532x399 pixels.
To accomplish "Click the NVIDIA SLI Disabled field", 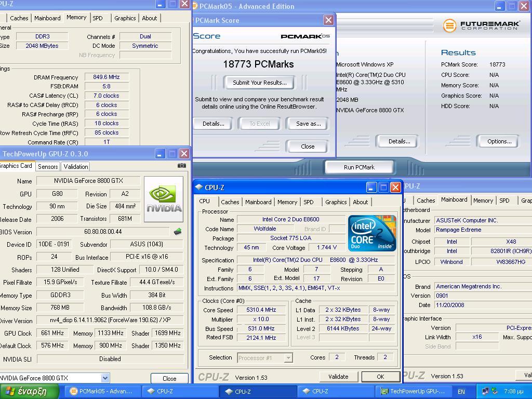I will [x=110, y=358].
